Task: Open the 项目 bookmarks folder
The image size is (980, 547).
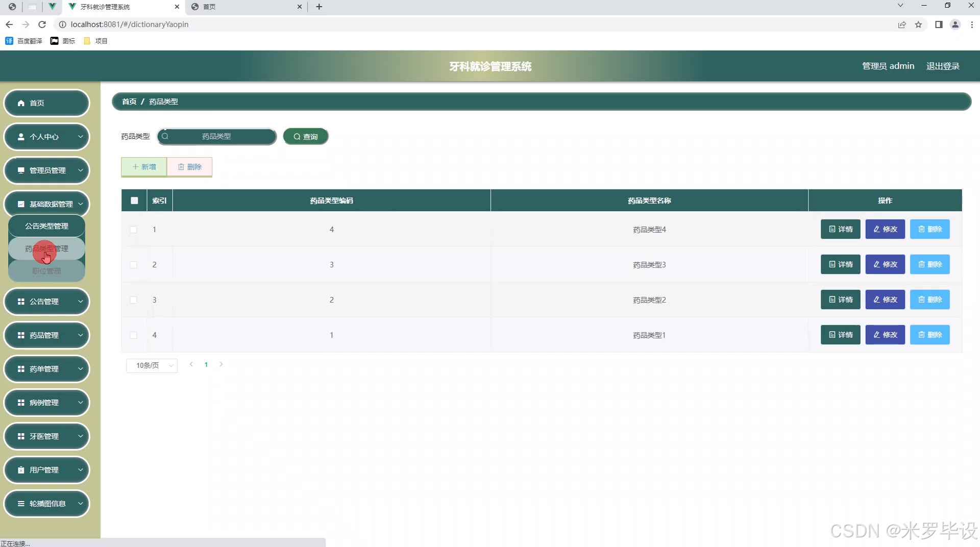Action: coord(95,41)
